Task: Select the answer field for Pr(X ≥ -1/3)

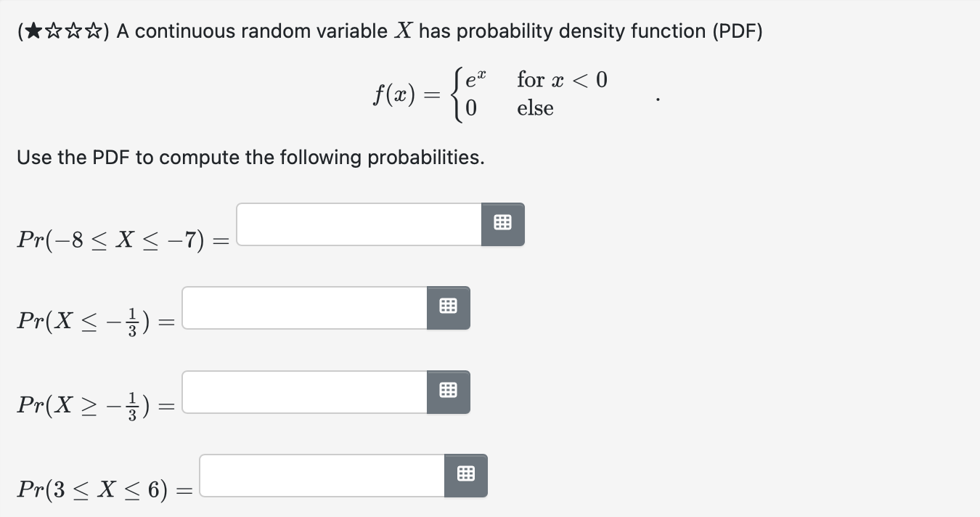Action: coord(305,391)
